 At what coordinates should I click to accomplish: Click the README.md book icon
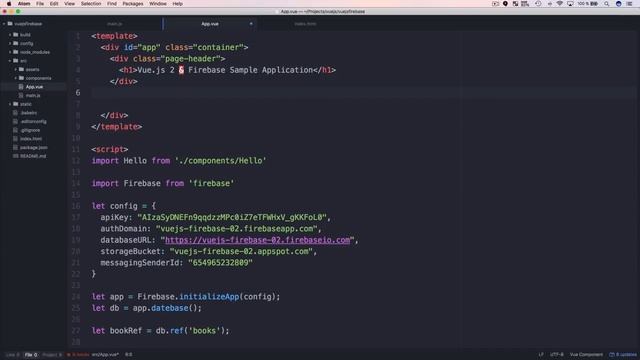click(x=16, y=156)
